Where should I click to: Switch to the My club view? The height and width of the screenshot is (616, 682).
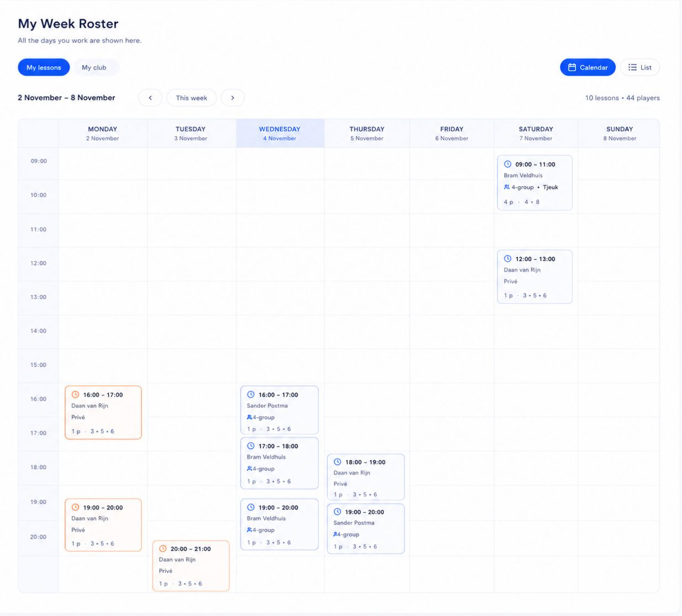(x=94, y=67)
